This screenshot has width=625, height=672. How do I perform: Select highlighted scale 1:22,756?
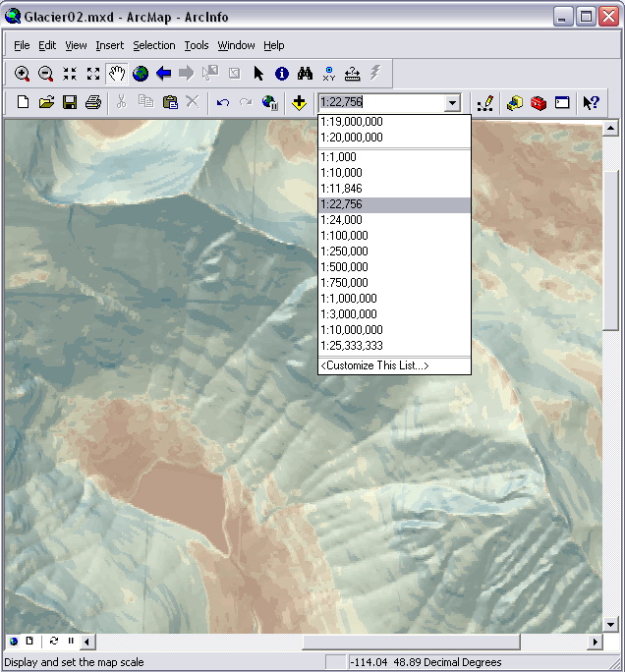394,204
